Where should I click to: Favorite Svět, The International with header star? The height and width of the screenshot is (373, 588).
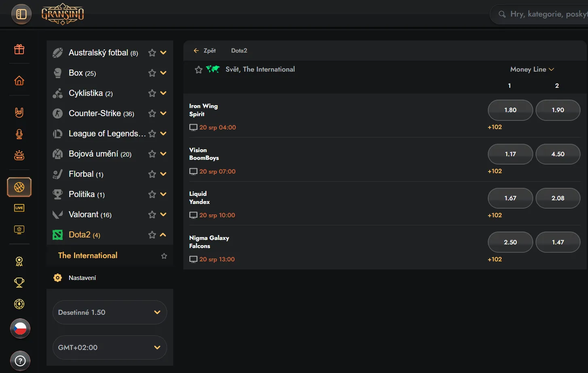pos(199,70)
